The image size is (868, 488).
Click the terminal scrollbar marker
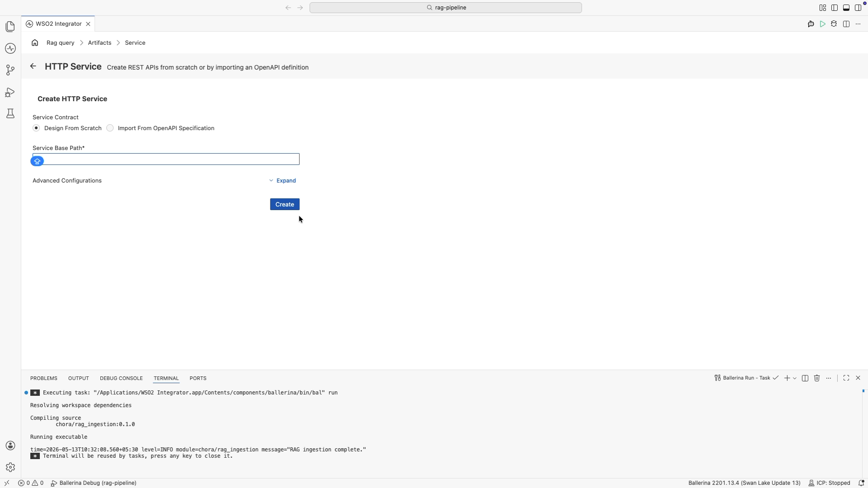coord(863,391)
